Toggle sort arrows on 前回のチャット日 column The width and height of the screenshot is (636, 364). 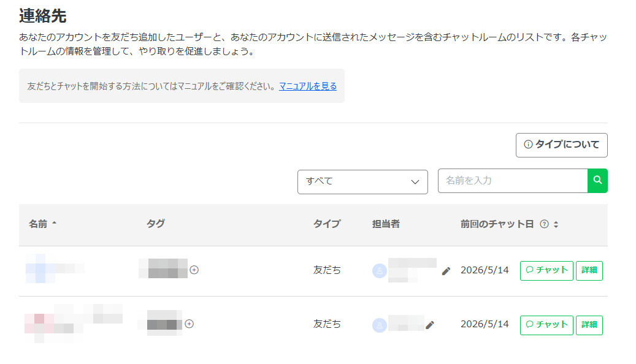click(556, 224)
